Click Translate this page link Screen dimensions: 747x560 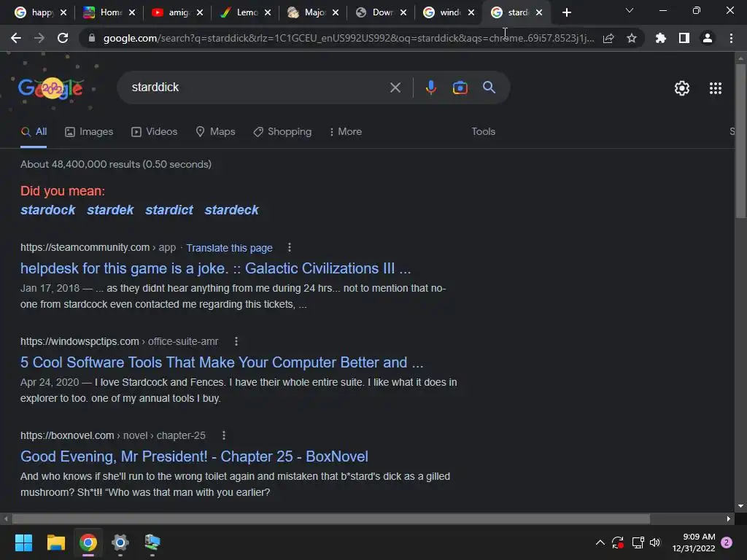click(229, 248)
